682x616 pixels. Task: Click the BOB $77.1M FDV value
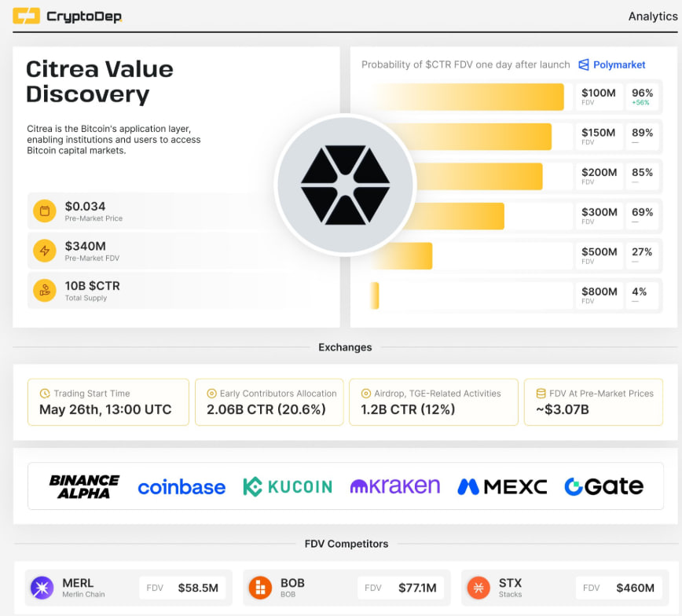point(417,588)
